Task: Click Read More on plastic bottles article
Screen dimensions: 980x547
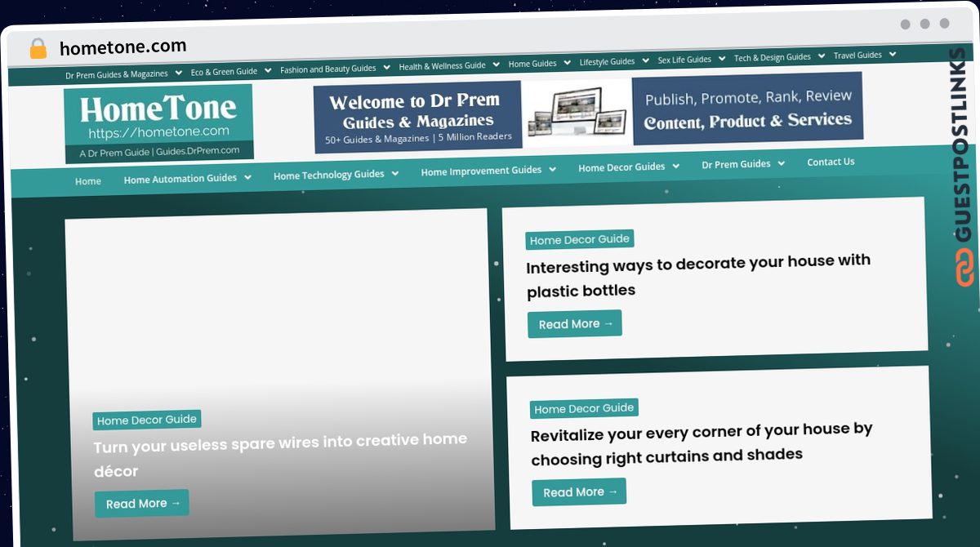Action: (575, 324)
